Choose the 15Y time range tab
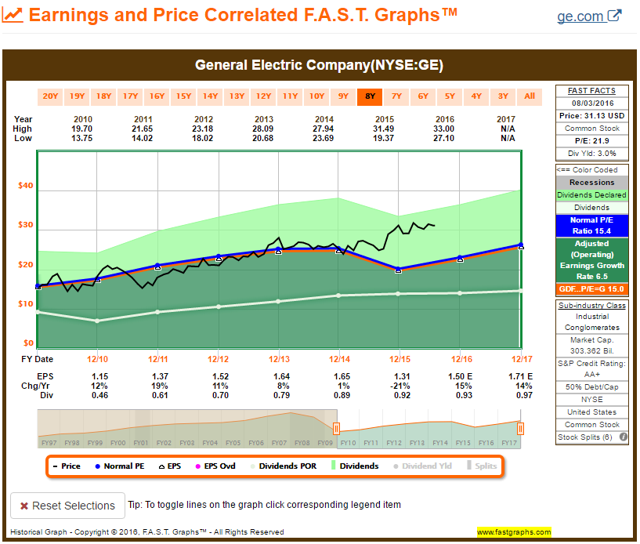This screenshot has width=640, height=544. click(x=184, y=97)
